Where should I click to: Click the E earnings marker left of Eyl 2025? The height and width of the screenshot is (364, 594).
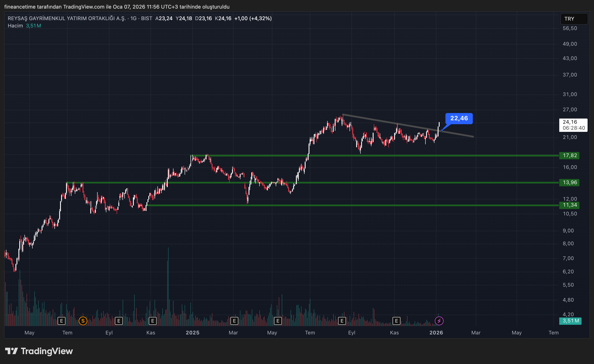[342, 321]
